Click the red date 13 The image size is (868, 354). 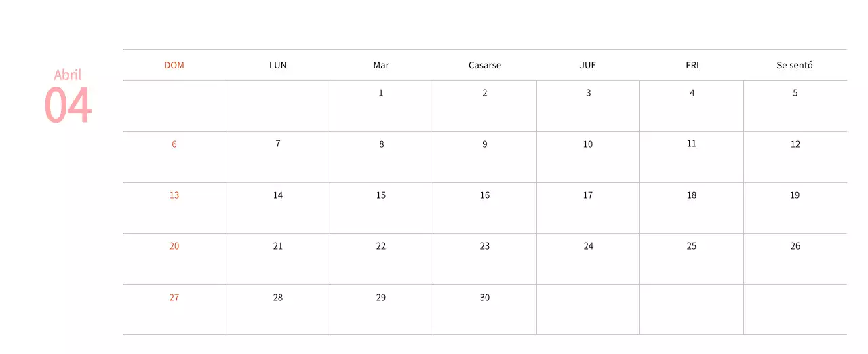coord(174,195)
